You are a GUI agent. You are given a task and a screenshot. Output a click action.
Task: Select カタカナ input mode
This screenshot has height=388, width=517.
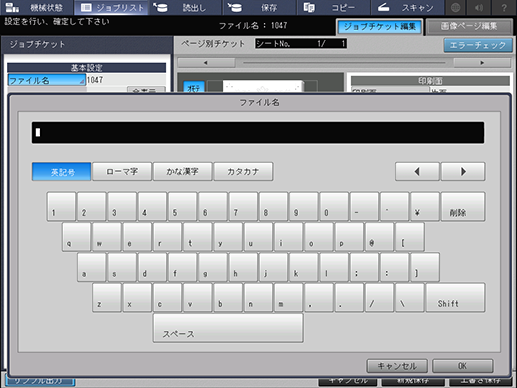tap(243, 172)
